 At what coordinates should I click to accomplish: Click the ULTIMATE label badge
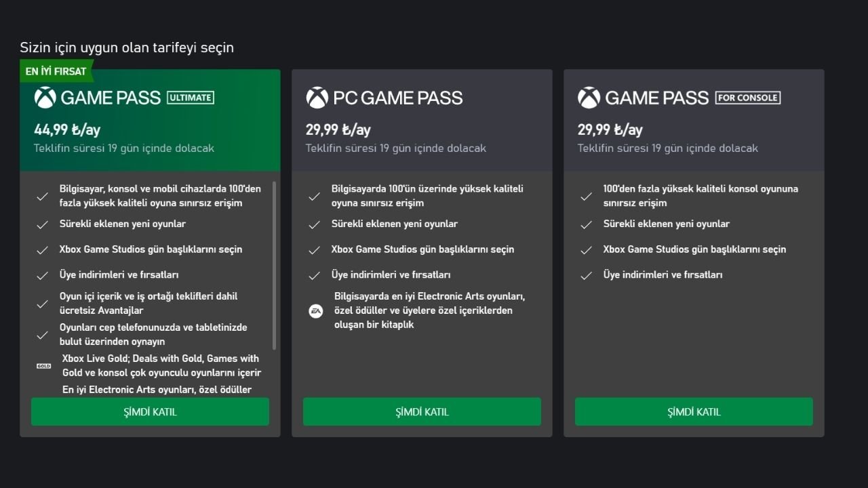(191, 98)
